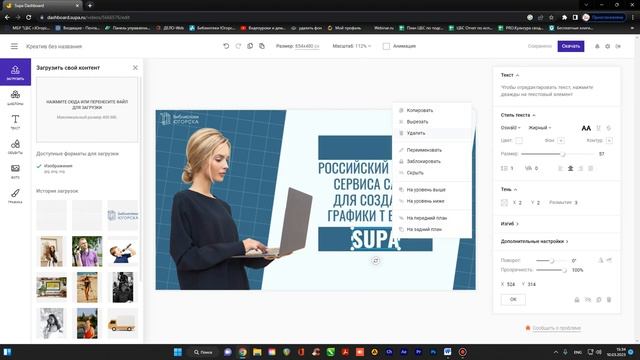640x360 pixels.
Task: Open the Масштаб 112% zoom dropdown
Action: point(351,46)
